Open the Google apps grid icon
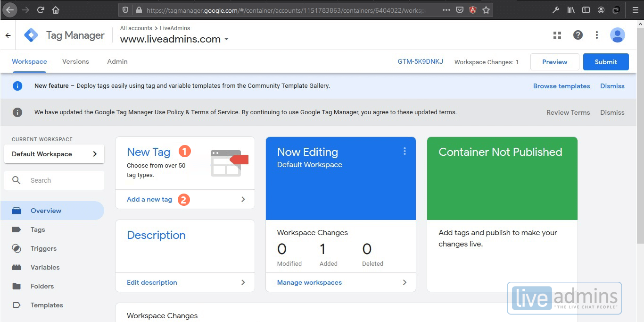The image size is (644, 322). [557, 35]
